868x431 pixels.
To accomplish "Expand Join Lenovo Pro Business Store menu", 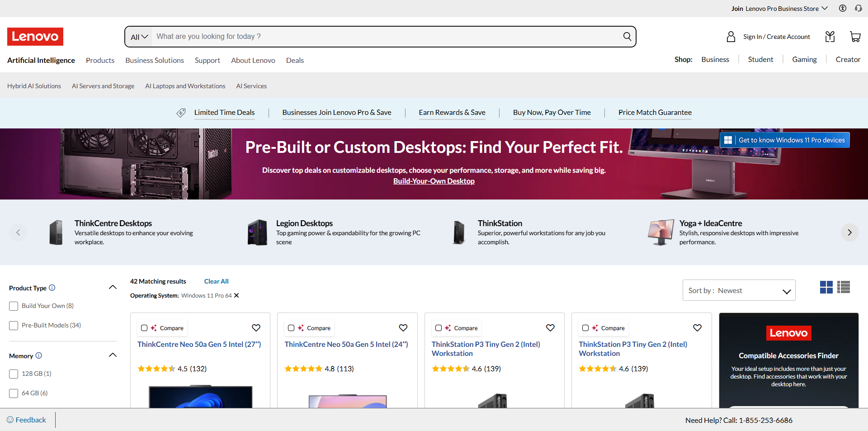I will coord(779,8).
